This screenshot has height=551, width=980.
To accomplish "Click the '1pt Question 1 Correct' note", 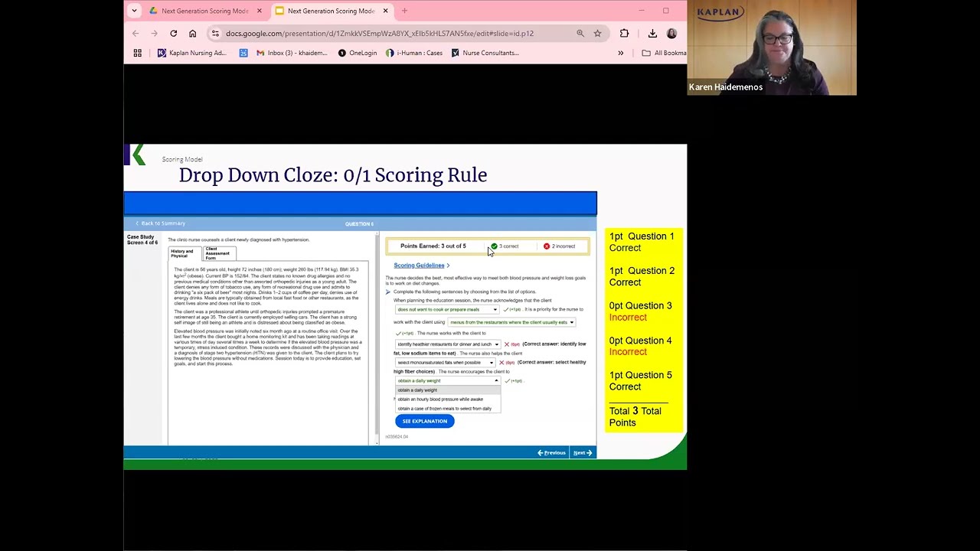I will coord(642,242).
